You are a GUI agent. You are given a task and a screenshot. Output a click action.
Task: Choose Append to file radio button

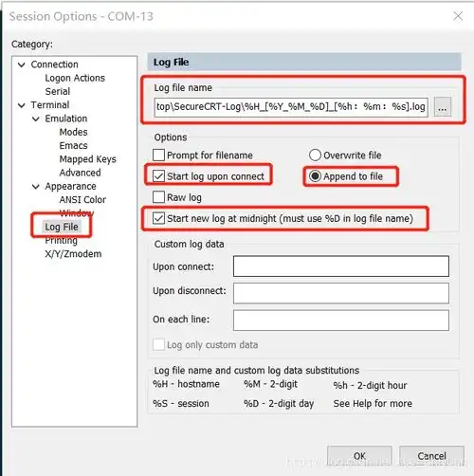[x=315, y=176]
